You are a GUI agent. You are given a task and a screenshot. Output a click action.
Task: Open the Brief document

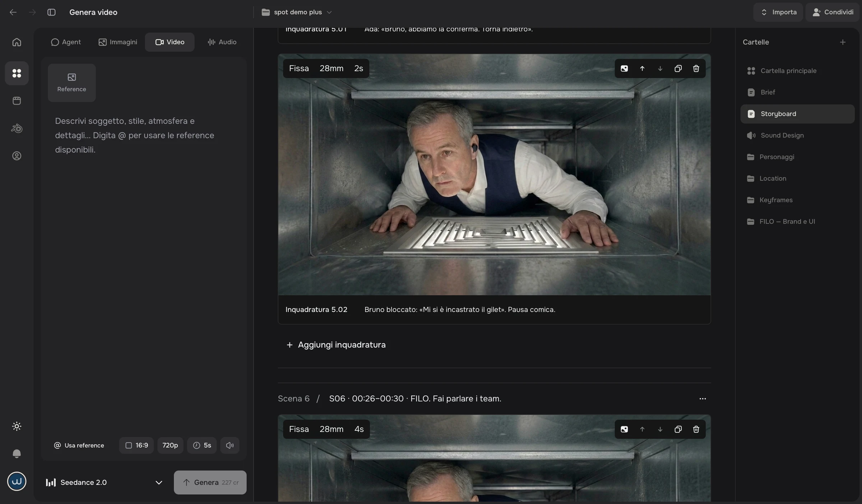(797, 92)
